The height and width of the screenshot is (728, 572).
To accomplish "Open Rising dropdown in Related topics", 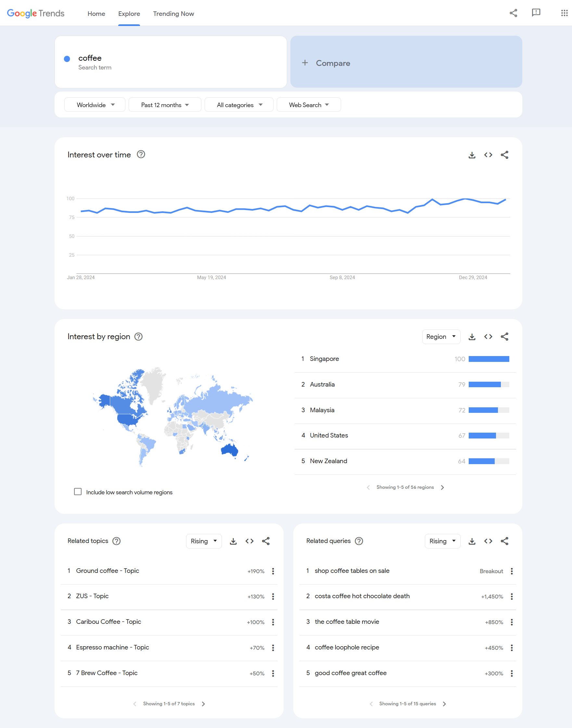I will 204,541.
